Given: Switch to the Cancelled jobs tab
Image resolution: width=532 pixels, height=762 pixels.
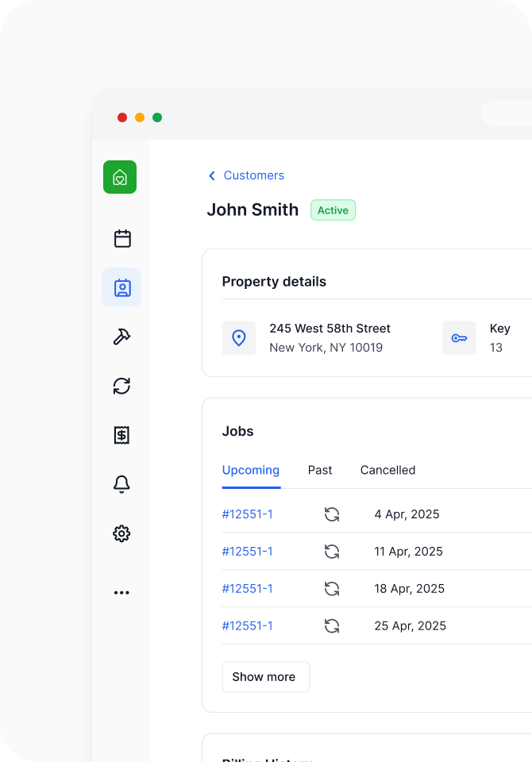Looking at the screenshot, I should coord(387,470).
